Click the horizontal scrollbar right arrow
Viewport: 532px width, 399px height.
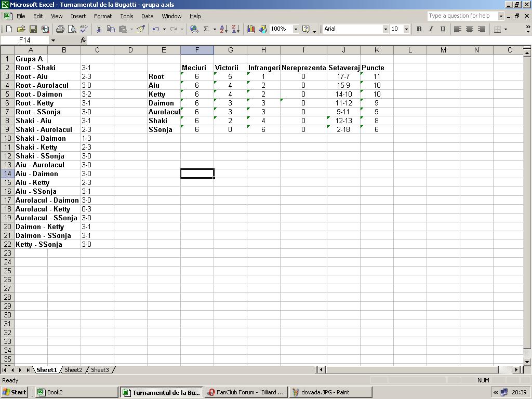pyautogui.click(x=516, y=370)
